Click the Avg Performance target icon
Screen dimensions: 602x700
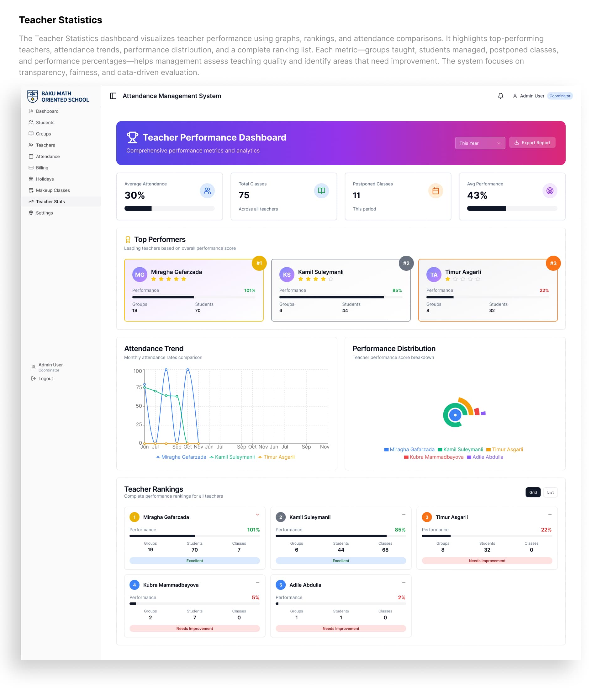click(x=549, y=191)
